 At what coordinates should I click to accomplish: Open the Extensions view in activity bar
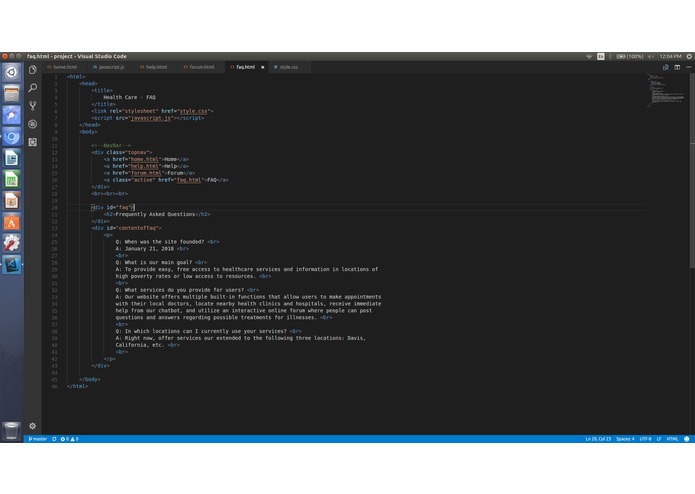pos(32,142)
